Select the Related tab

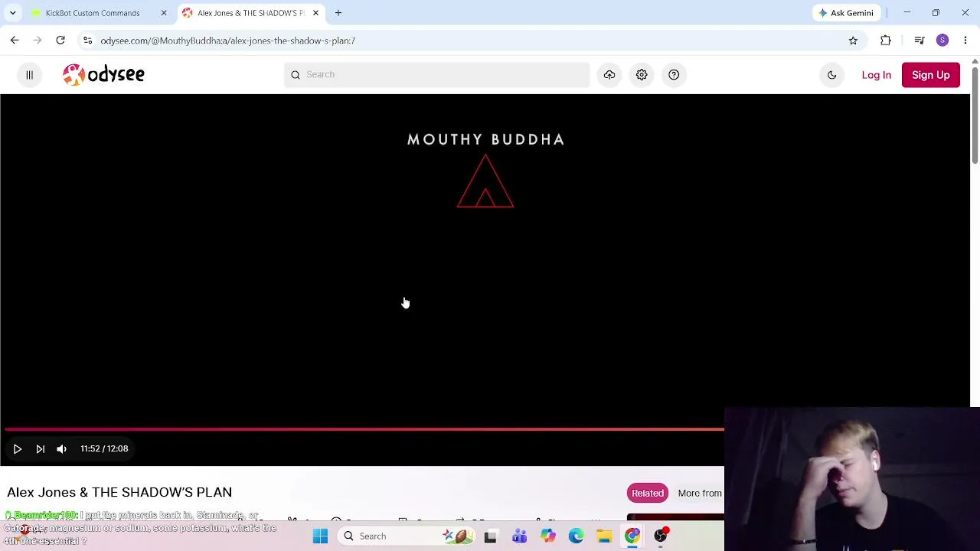648,493
